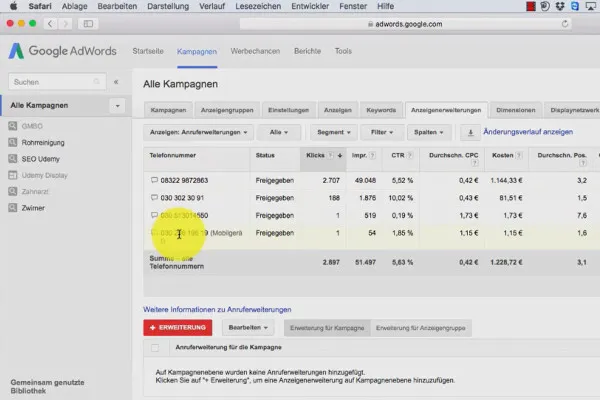This screenshot has width=600, height=400.
Task: Click help icon next to Kosten header
Action: pyautogui.click(x=519, y=155)
